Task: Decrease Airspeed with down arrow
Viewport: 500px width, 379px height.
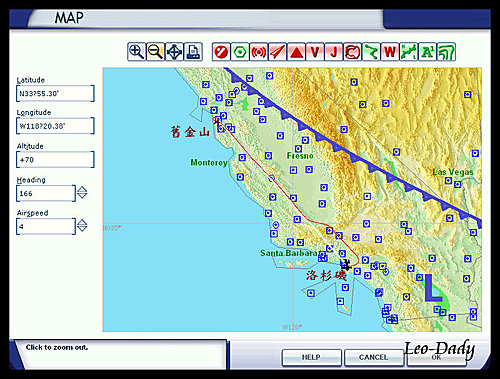Action: coord(82,229)
